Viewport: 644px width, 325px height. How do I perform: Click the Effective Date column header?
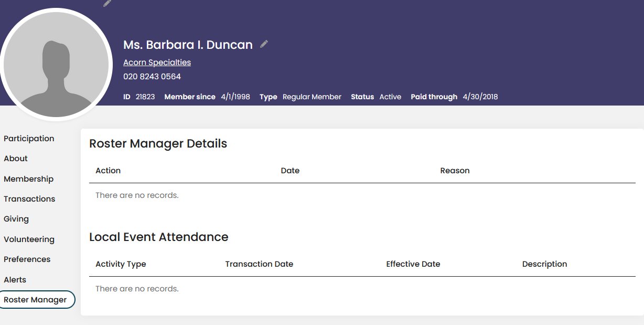(413, 264)
